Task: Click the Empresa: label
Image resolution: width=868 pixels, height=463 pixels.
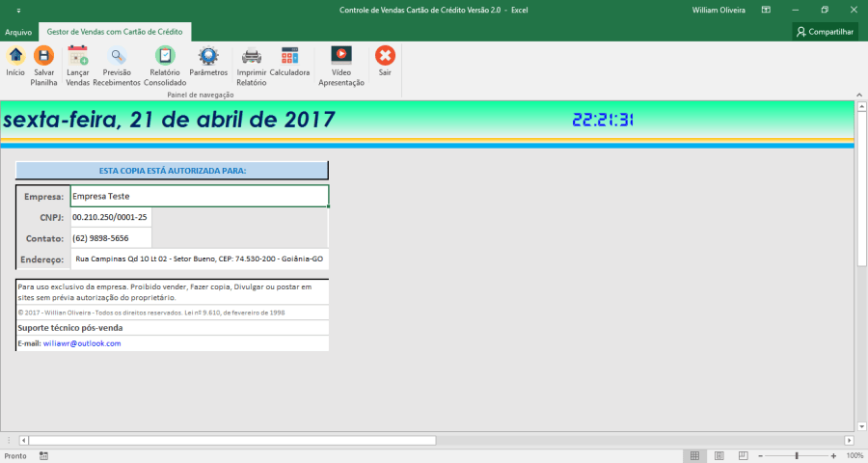Action: tap(43, 197)
